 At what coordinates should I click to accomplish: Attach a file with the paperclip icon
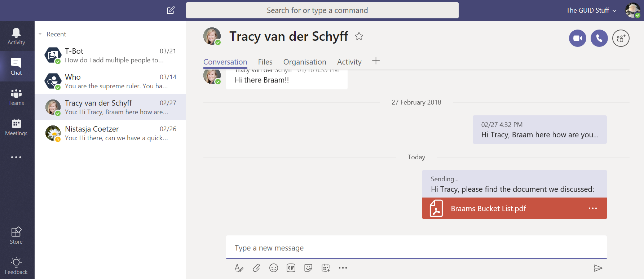click(256, 268)
